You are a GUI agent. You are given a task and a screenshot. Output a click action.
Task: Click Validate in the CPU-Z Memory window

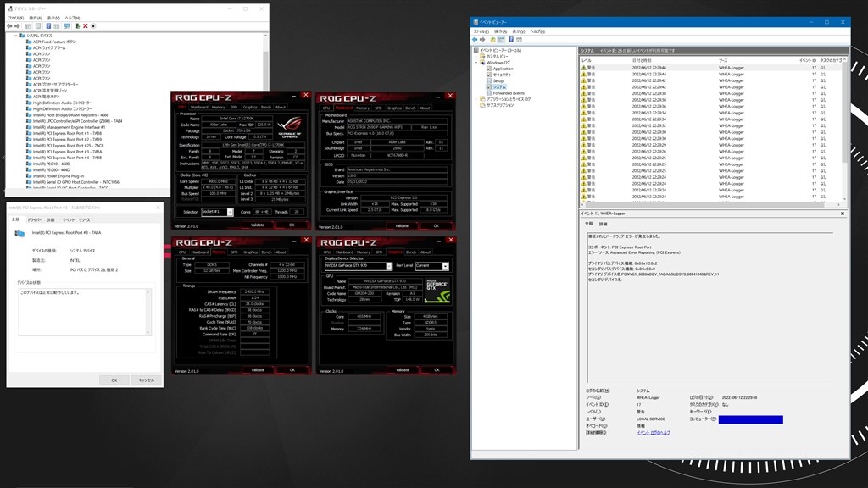coord(258,370)
